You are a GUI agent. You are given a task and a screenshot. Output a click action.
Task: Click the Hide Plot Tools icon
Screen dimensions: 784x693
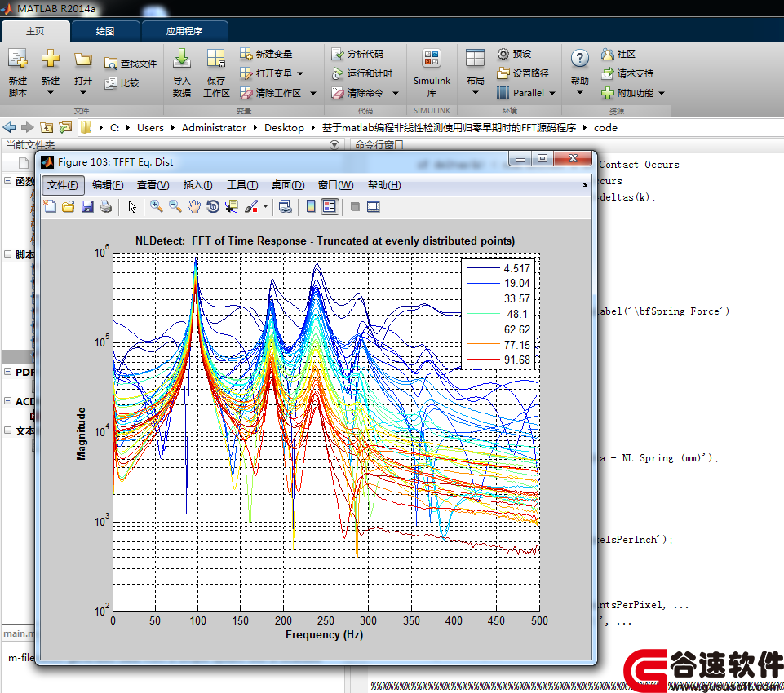tap(355, 206)
